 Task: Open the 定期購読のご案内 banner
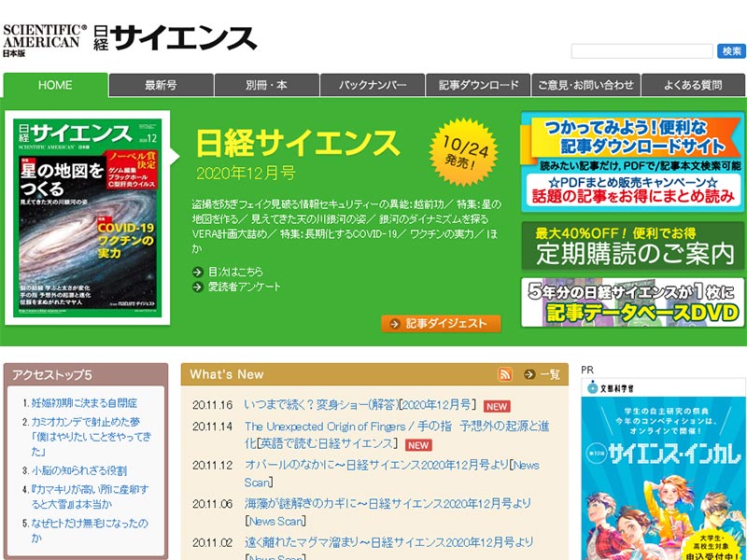click(633, 246)
